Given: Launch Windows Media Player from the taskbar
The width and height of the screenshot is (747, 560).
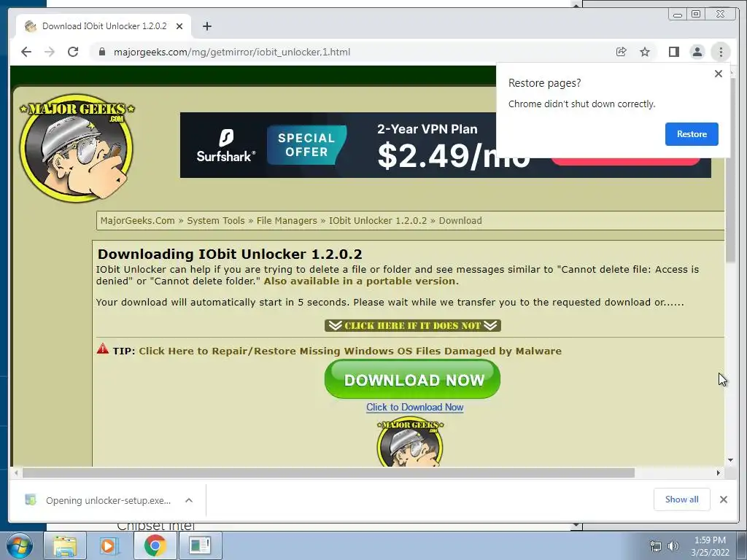Looking at the screenshot, I should pyautogui.click(x=109, y=545).
